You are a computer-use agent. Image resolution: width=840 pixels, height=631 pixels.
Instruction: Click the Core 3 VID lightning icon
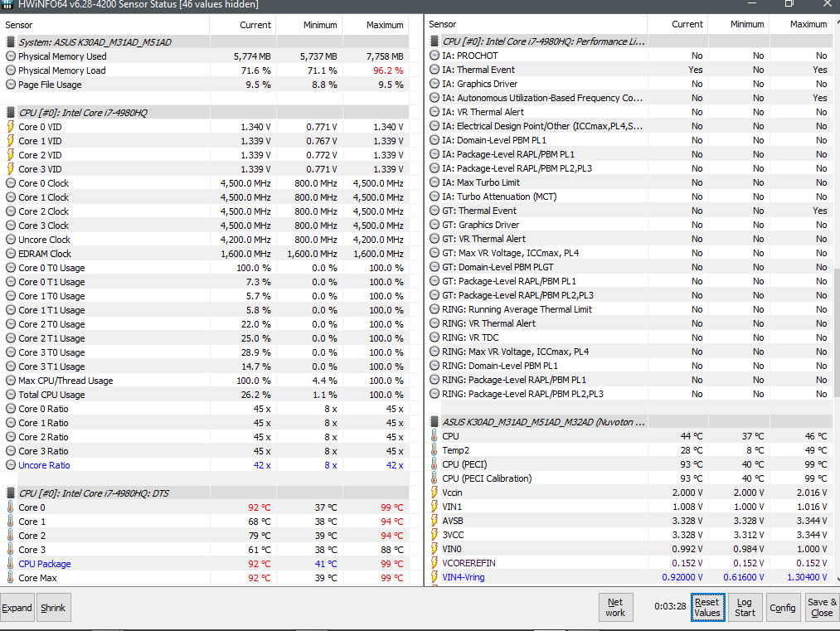click(x=10, y=169)
